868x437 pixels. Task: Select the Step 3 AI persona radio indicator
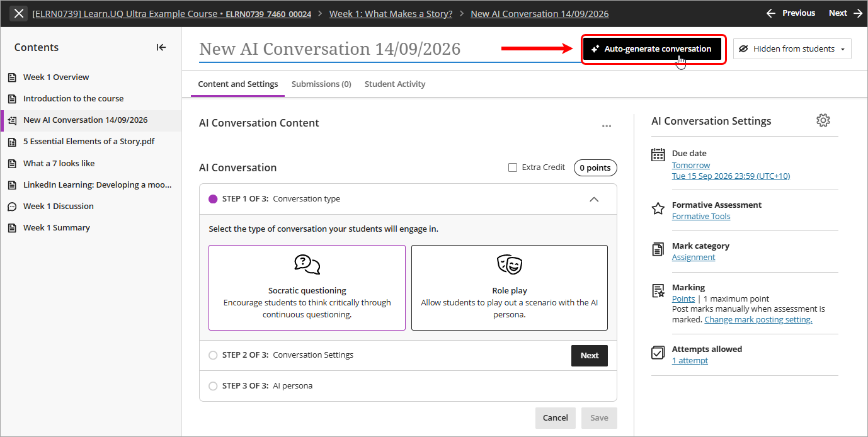[213, 386]
